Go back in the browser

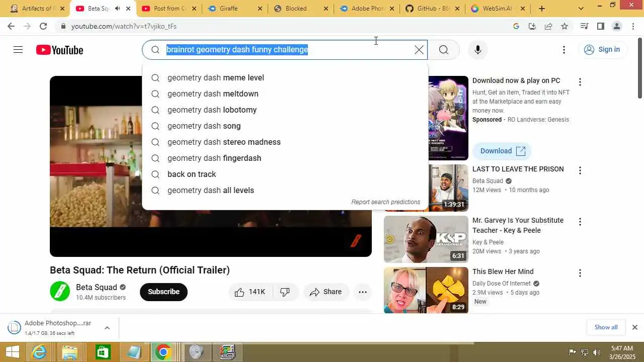click(x=11, y=26)
